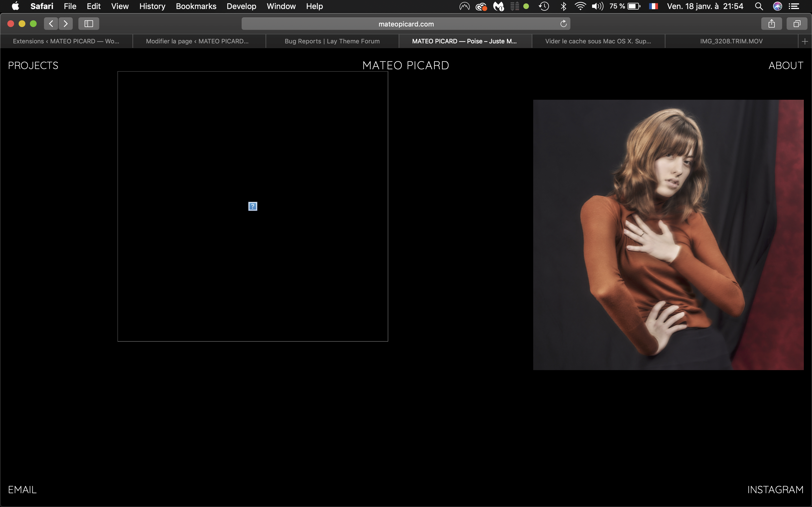The width and height of the screenshot is (812, 507).
Task: Open the INSTAGRAM link
Action: [775, 490]
